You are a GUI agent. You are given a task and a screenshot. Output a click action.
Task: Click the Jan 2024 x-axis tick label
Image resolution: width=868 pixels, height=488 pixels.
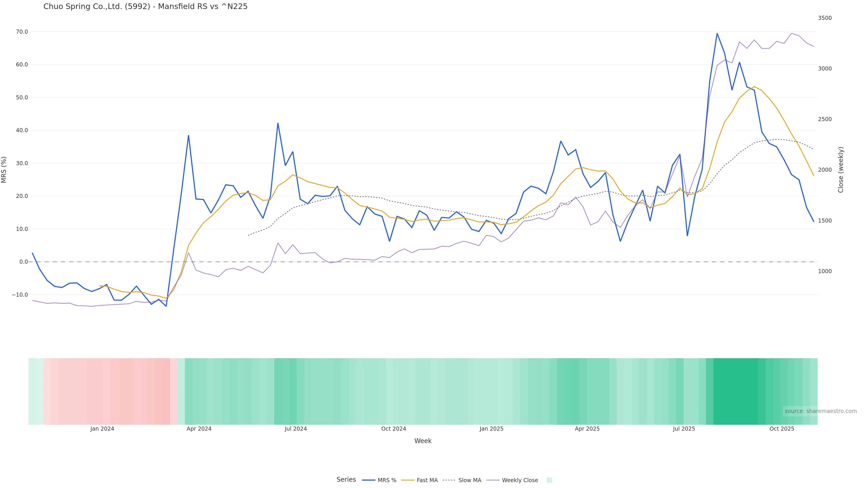pyautogui.click(x=102, y=429)
